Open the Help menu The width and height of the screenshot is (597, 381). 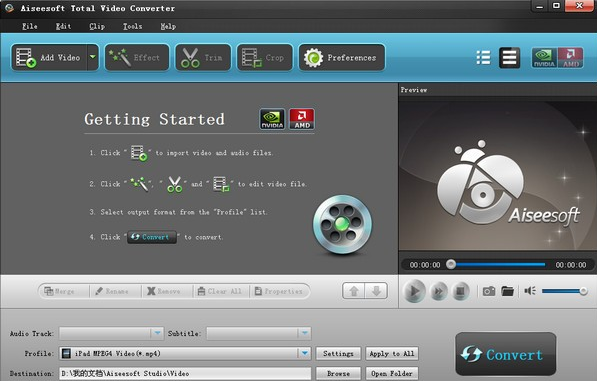click(168, 26)
